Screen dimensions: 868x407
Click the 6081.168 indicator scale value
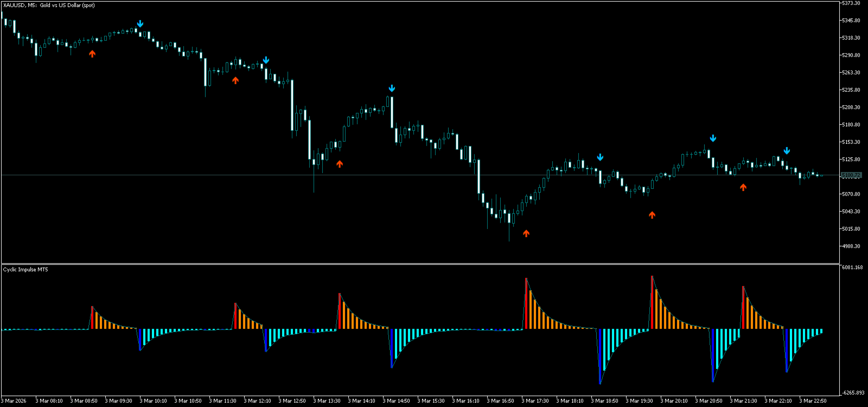852,268
